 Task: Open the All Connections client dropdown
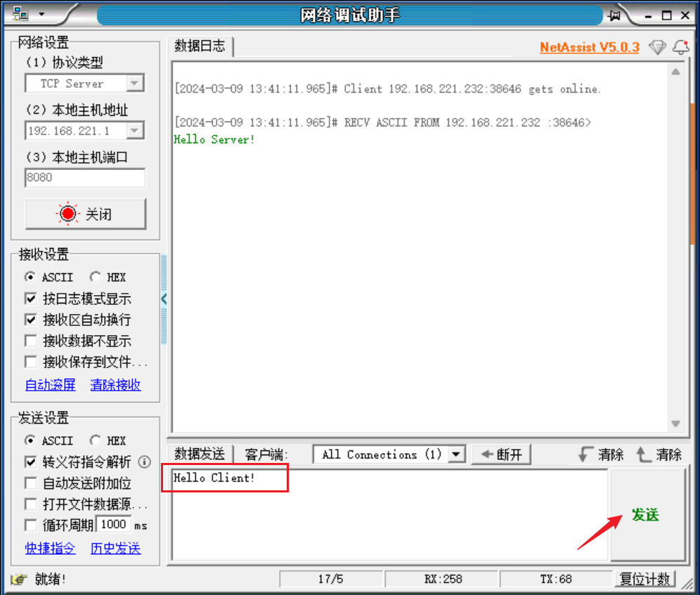[x=457, y=454]
